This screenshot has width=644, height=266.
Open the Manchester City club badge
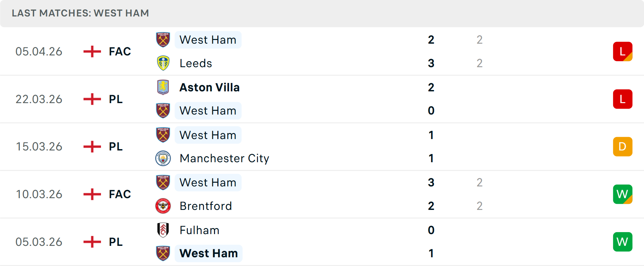coord(163,158)
